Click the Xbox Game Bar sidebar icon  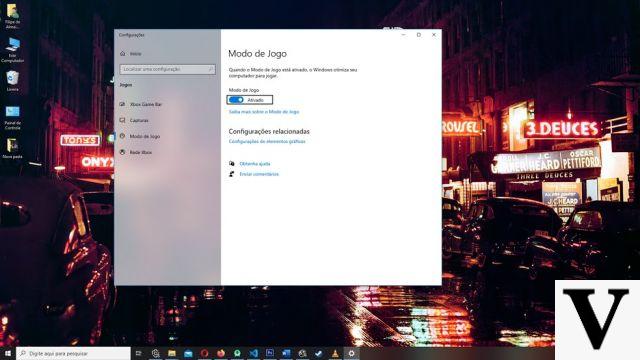pos(122,104)
